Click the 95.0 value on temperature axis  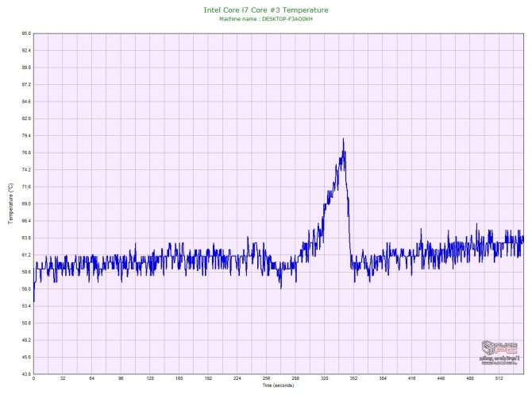26,33
